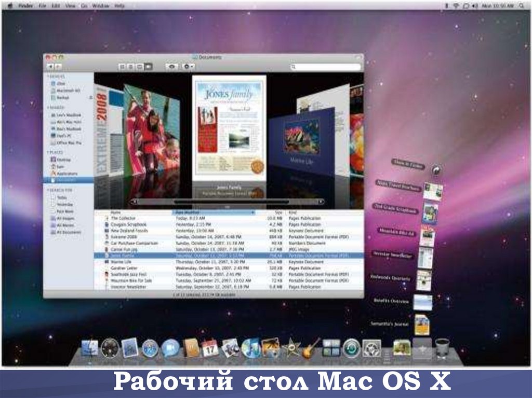Open Finder from the Dock
This screenshot has height=398, width=532.
click(90, 348)
